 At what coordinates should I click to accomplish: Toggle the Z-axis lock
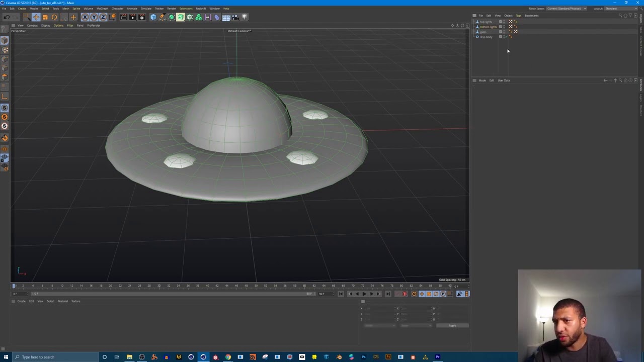click(x=103, y=17)
